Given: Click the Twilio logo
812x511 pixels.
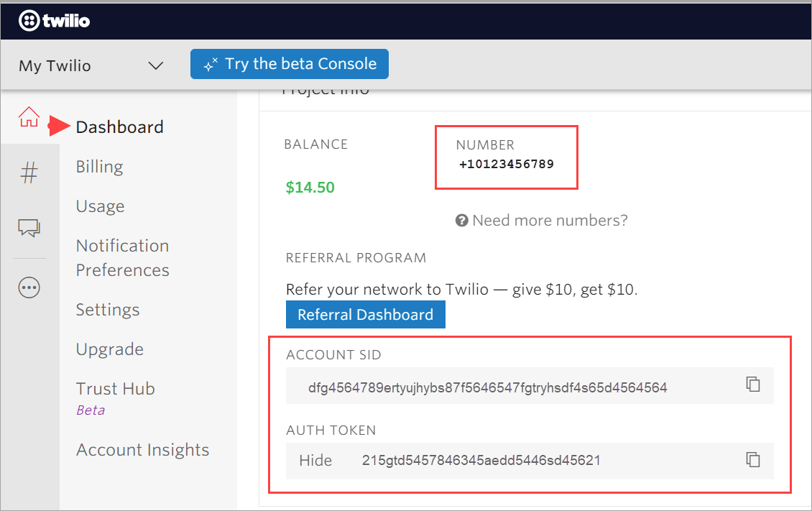Looking at the screenshot, I should coord(55,21).
